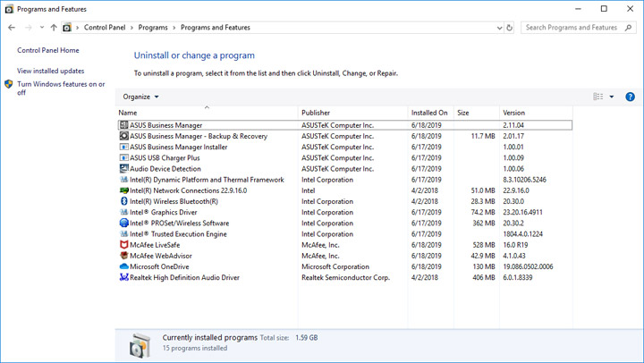
Task: Select ASUS Business Manager Installer entry
Action: [178, 147]
